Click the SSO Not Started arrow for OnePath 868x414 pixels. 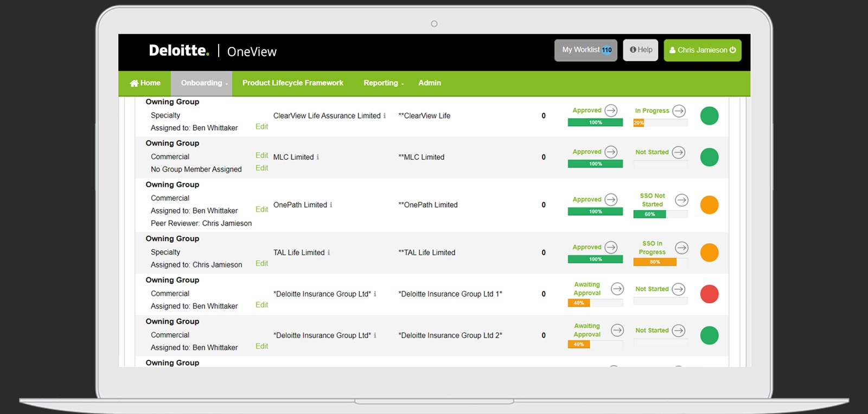pyautogui.click(x=682, y=200)
